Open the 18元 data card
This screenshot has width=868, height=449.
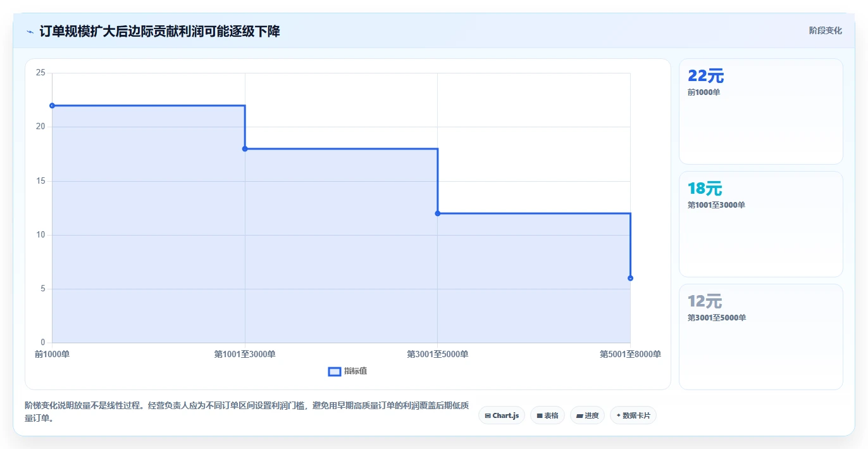(x=760, y=224)
